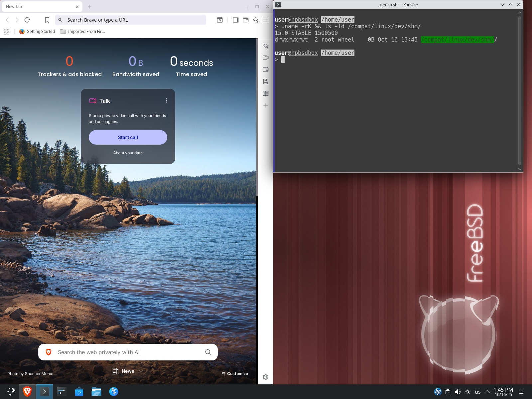
Task: Open sidebar settings gear icon
Action: point(266,377)
